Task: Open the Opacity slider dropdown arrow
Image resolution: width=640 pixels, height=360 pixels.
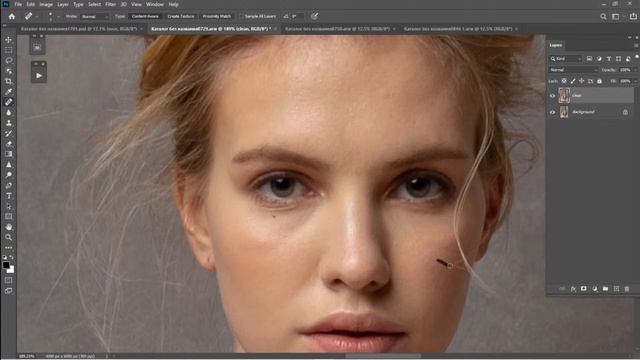Action: pyautogui.click(x=636, y=70)
